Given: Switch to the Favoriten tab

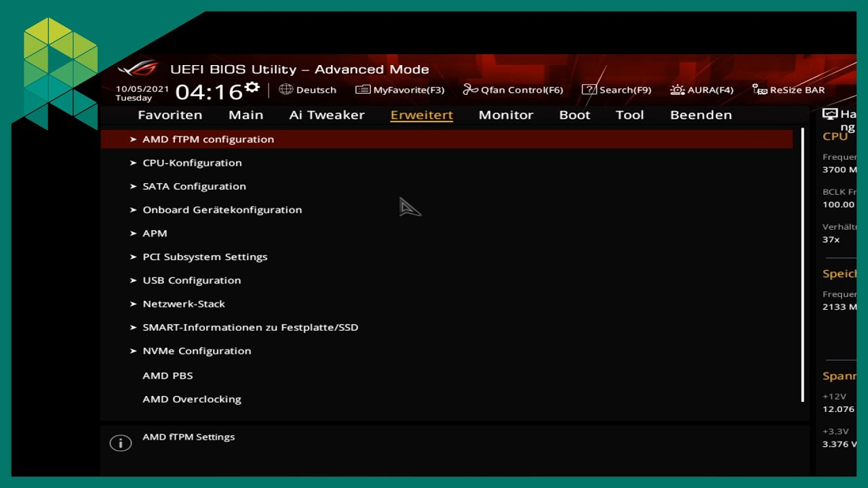Looking at the screenshot, I should click(170, 115).
